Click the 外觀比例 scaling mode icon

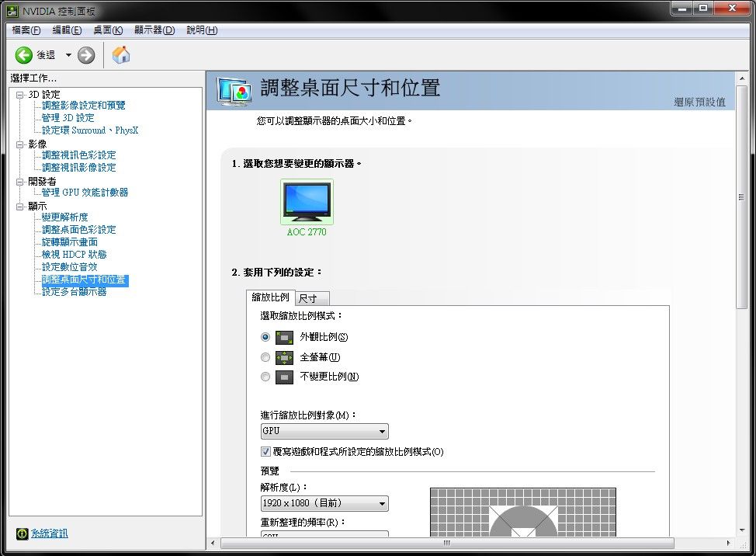pyautogui.click(x=284, y=337)
